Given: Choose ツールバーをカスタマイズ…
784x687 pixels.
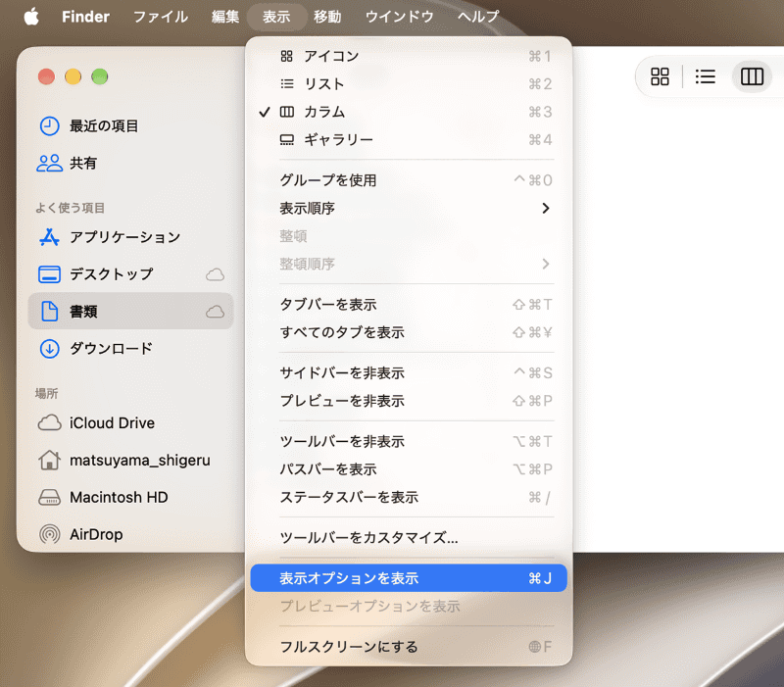Looking at the screenshot, I should click(x=409, y=538).
